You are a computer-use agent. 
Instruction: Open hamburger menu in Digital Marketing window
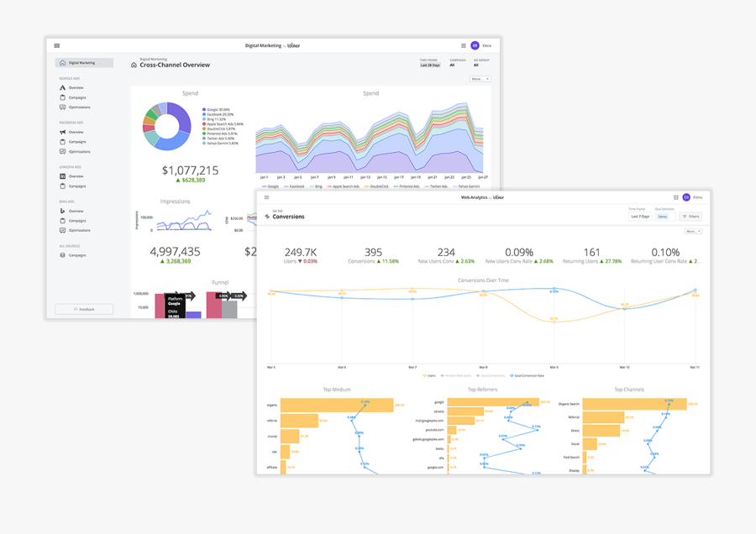tap(57, 45)
